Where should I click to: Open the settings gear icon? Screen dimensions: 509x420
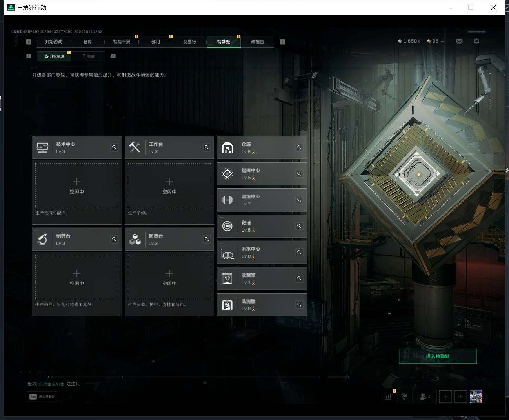pyautogui.click(x=476, y=41)
